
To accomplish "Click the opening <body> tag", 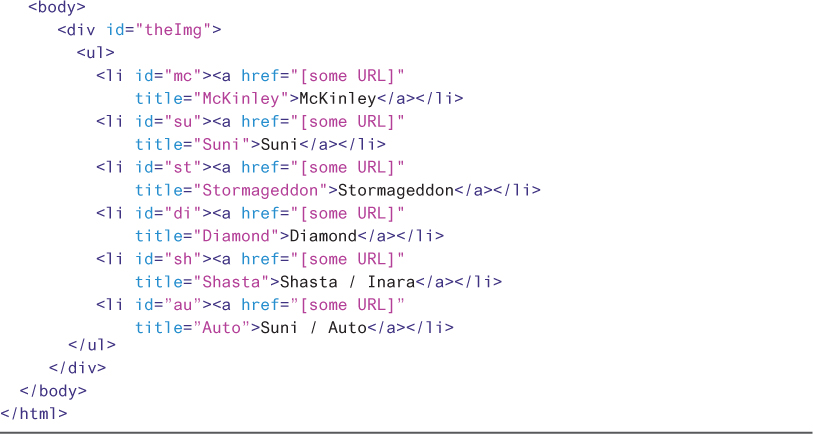I will point(57,7).
